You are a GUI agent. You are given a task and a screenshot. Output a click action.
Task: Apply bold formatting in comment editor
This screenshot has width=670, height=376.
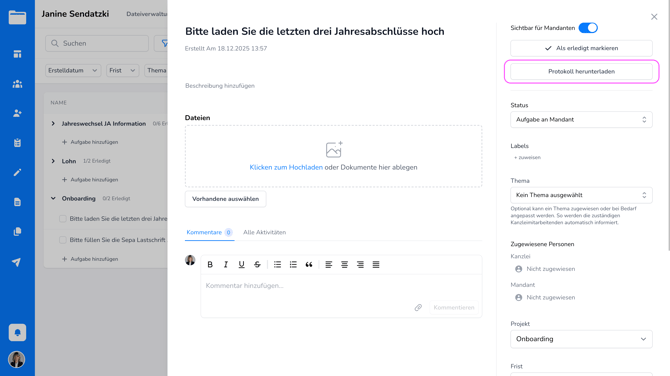(x=210, y=264)
